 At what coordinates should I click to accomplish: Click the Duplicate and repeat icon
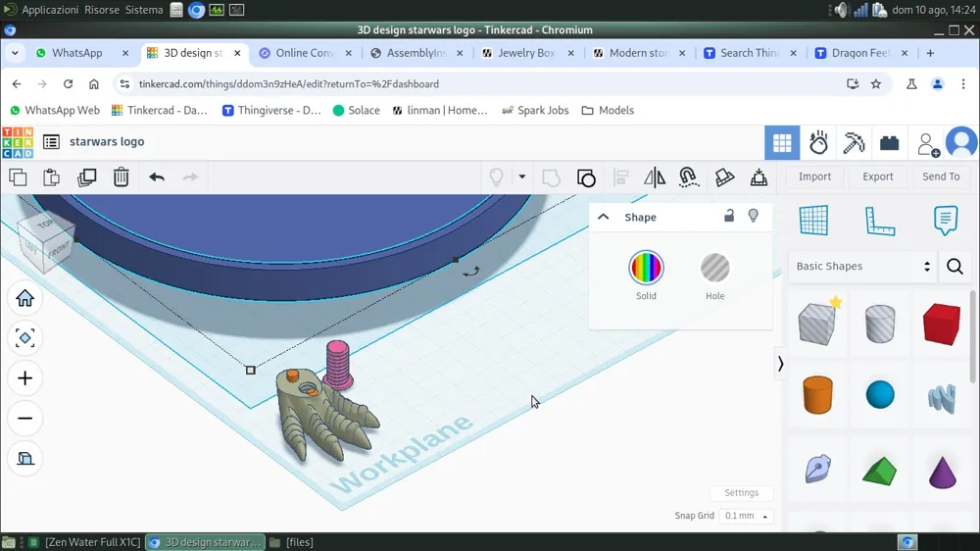[86, 177]
